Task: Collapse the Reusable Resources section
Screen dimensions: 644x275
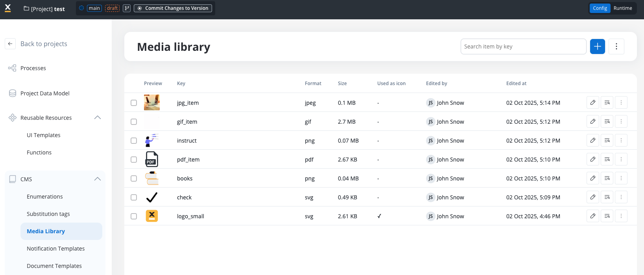Action: tap(98, 117)
